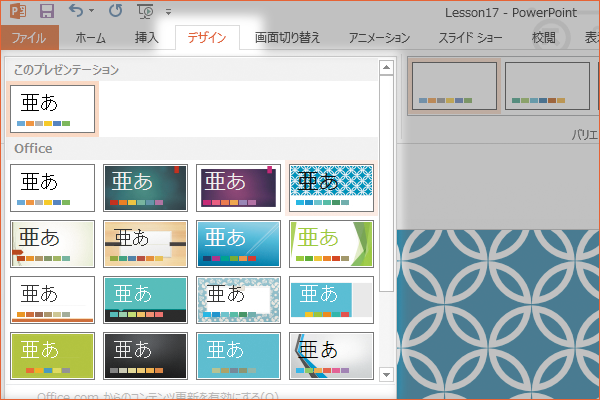Switch to the 挿入 tab
Screen dimensions: 600x400
tap(146, 38)
